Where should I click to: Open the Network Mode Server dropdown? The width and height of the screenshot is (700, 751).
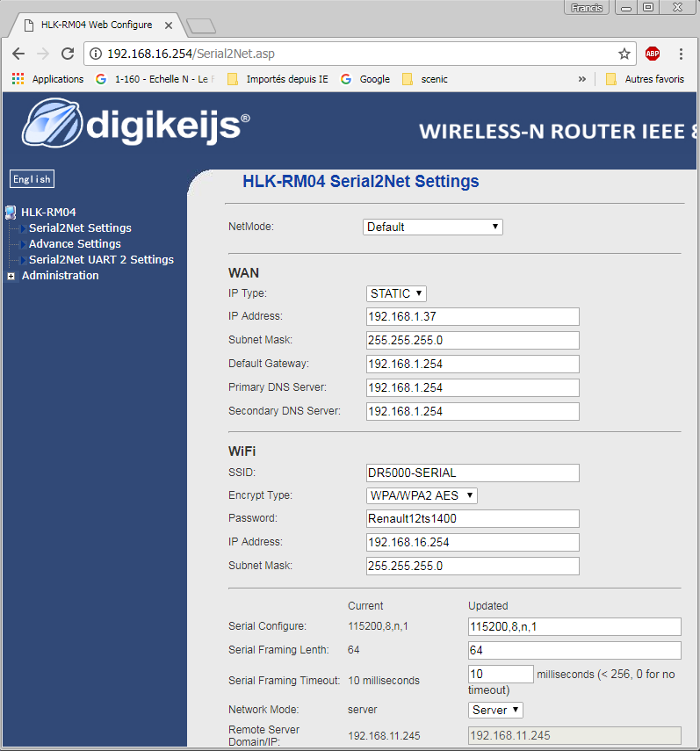coord(495,711)
